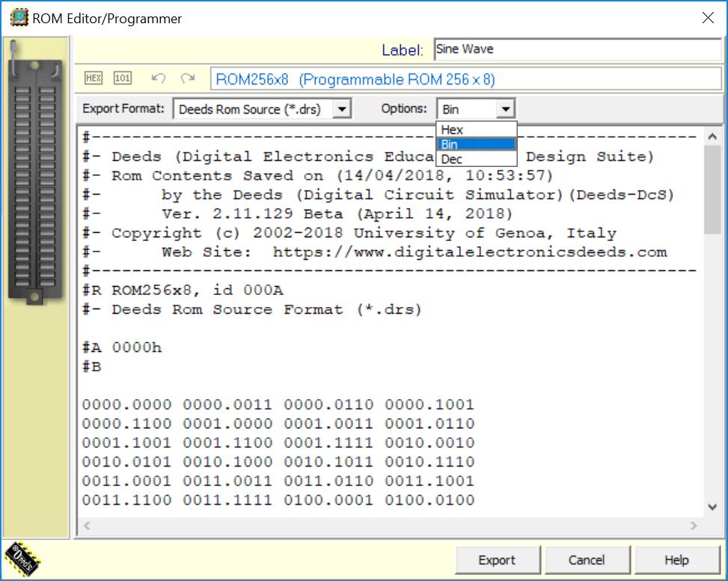Click the website URL line in the text

pyautogui.click(x=375, y=252)
